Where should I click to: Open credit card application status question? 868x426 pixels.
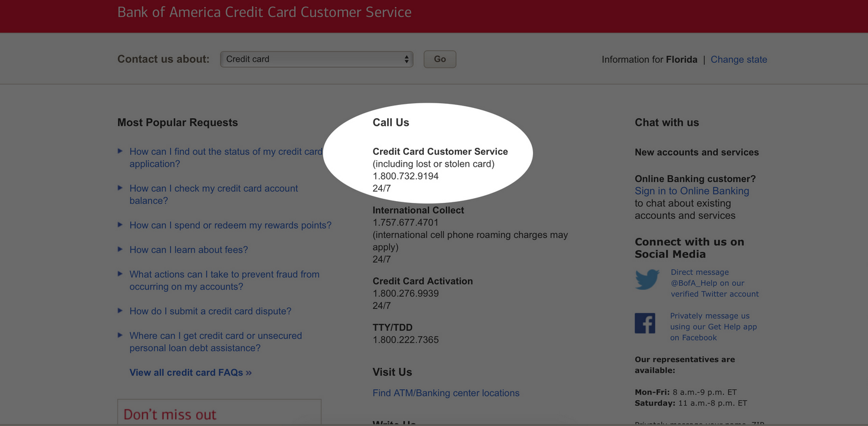(x=226, y=158)
